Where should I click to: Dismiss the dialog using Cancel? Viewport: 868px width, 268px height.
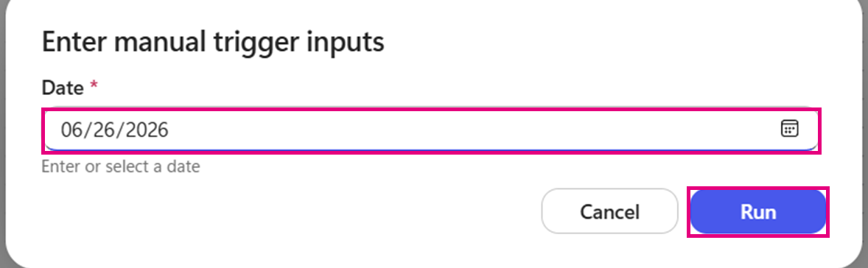(x=609, y=211)
